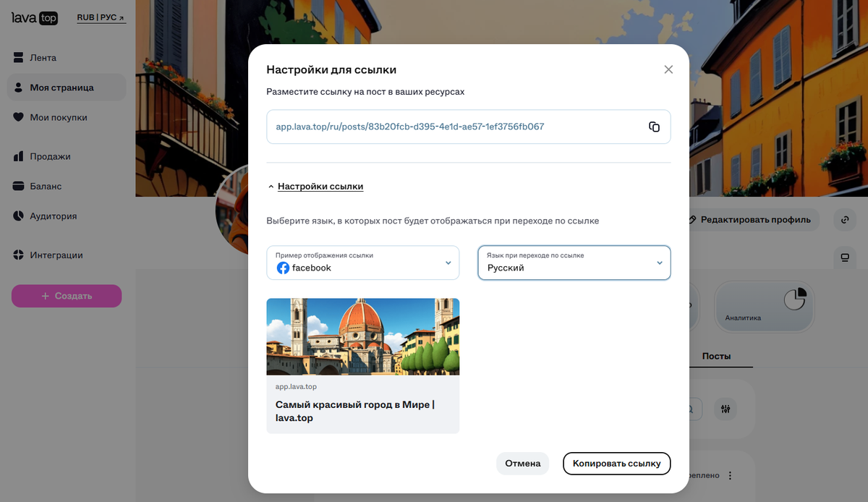Click the Отмена button
Image resolution: width=868 pixels, height=502 pixels.
click(523, 464)
